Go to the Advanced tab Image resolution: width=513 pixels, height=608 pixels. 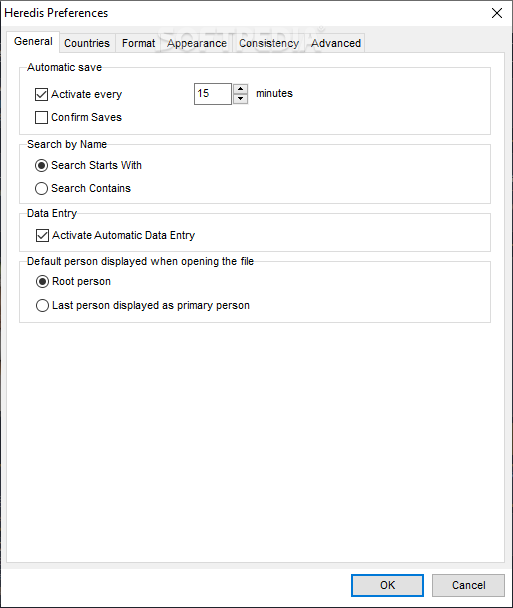[x=336, y=43]
